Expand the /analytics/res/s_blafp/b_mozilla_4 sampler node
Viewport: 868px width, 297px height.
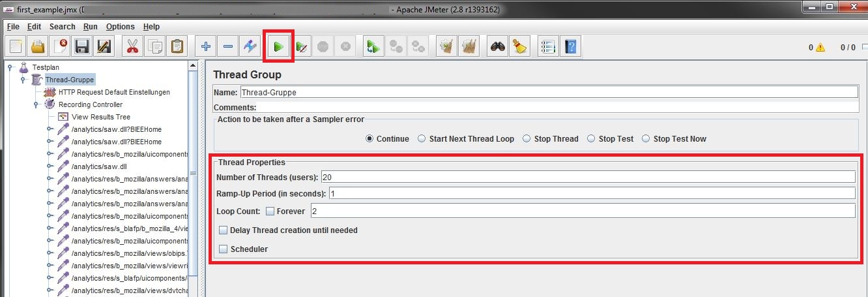(x=50, y=228)
